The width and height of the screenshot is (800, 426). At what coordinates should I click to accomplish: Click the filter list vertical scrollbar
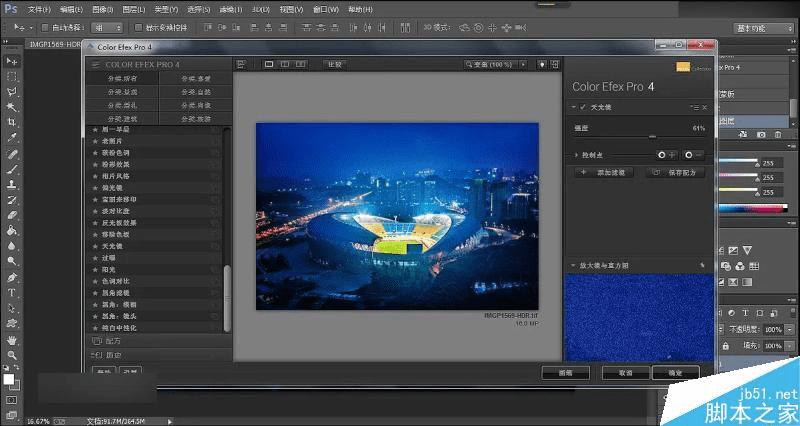coord(227,298)
